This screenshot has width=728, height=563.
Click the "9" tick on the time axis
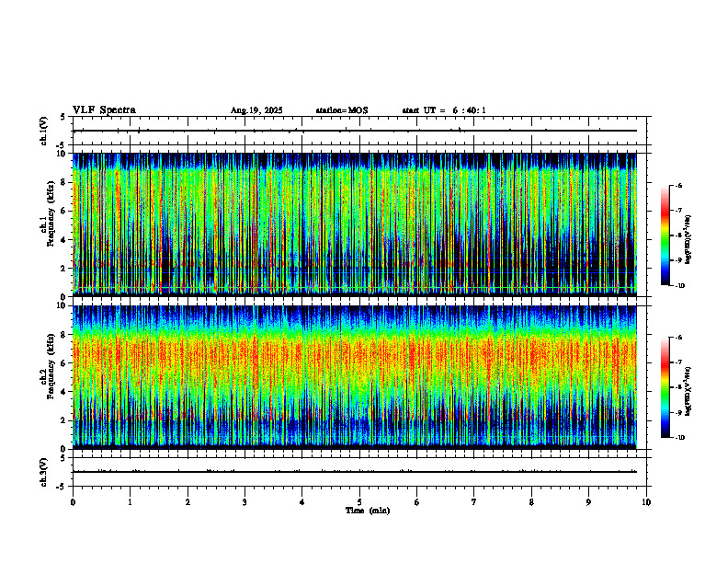[588, 502]
